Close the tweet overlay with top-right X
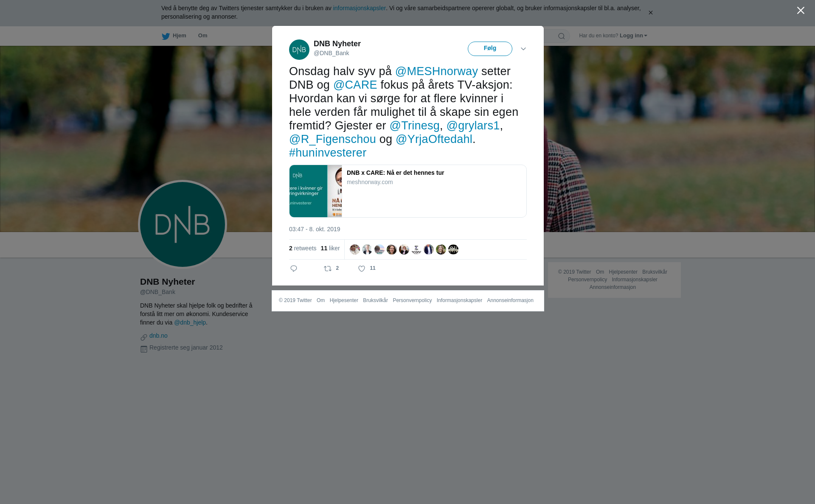Image resolution: width=815 pixels, height=504 pixels. click(801, 11)
